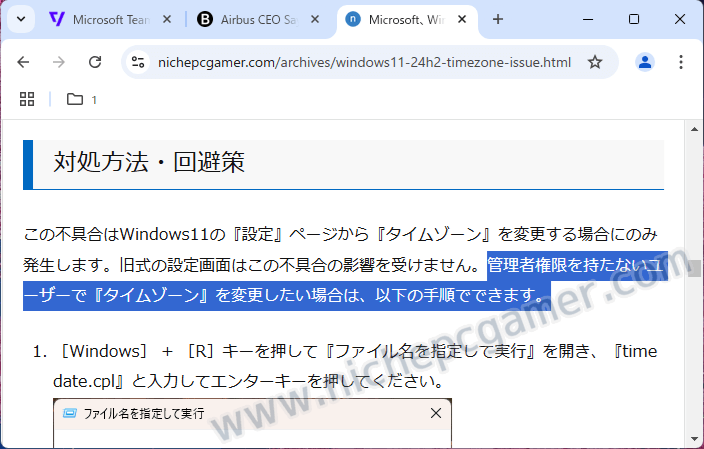Open the apps grid on bookmarks bar

(x=27, y=99)
